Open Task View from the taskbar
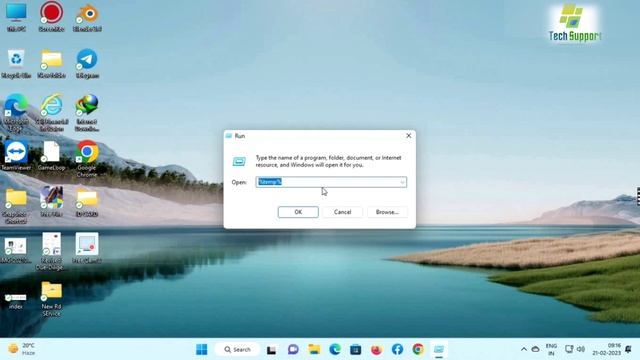 point(271,350)
